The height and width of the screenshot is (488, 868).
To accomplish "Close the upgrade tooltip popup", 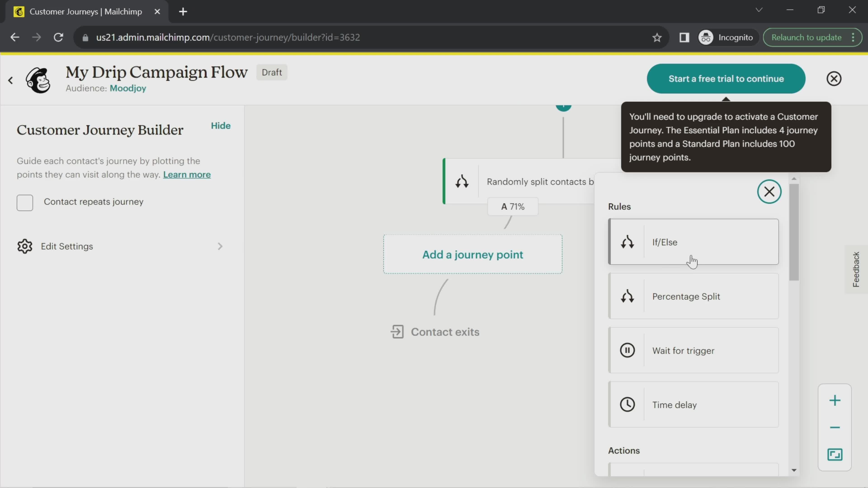I will (834, 78).
